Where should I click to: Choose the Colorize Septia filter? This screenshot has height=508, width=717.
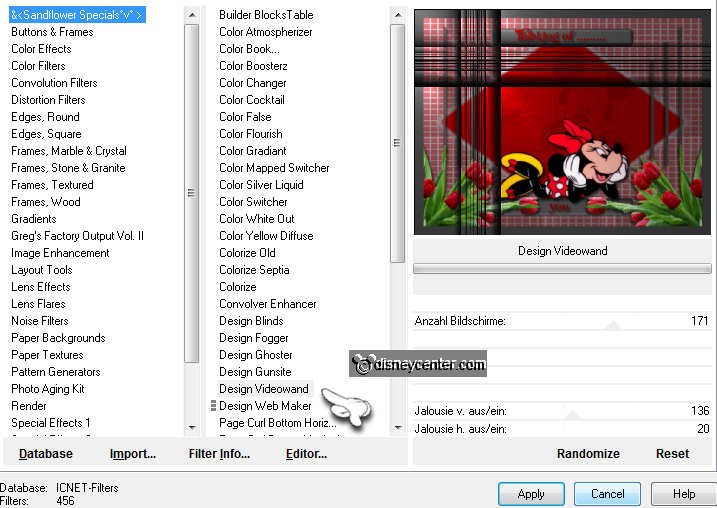pyautogui.click(x=254, y=270)
